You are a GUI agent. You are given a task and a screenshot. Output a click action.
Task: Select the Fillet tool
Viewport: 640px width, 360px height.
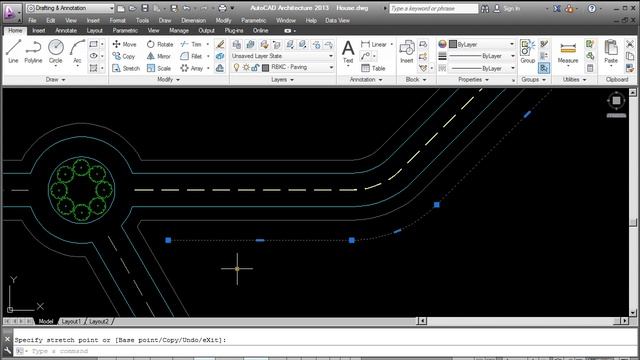tap(191, 56)
